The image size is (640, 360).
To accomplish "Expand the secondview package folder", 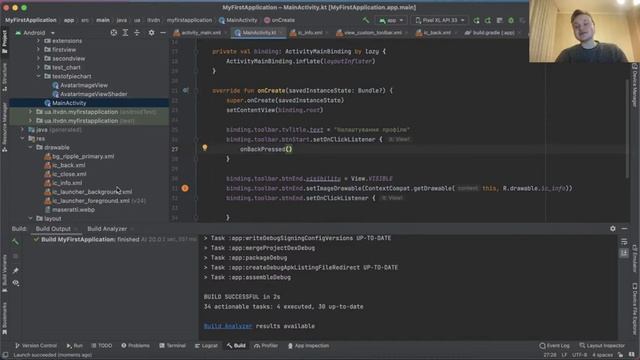I will 38,59.
